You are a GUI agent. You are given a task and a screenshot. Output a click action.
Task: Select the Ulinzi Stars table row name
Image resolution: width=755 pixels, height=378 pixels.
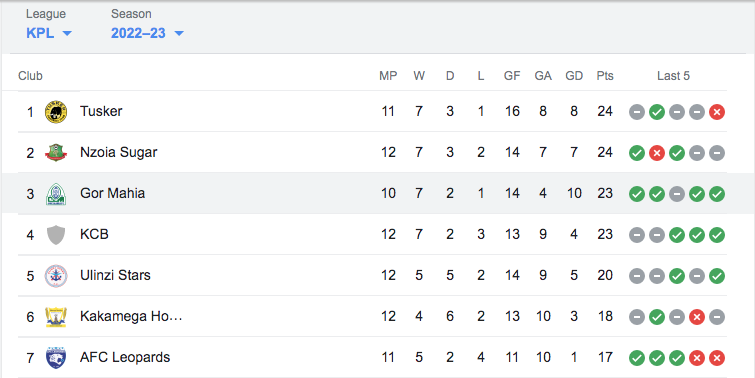coord(115,275)
